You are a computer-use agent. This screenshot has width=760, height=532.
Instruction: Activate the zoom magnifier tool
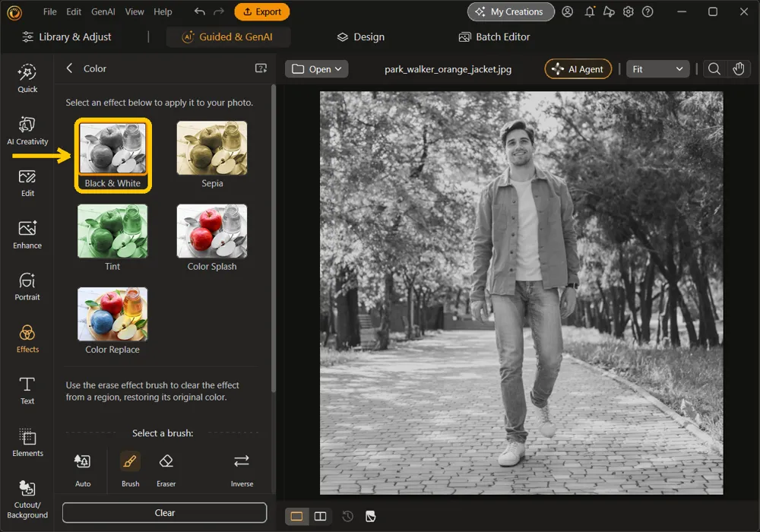[x=714, y=69]
